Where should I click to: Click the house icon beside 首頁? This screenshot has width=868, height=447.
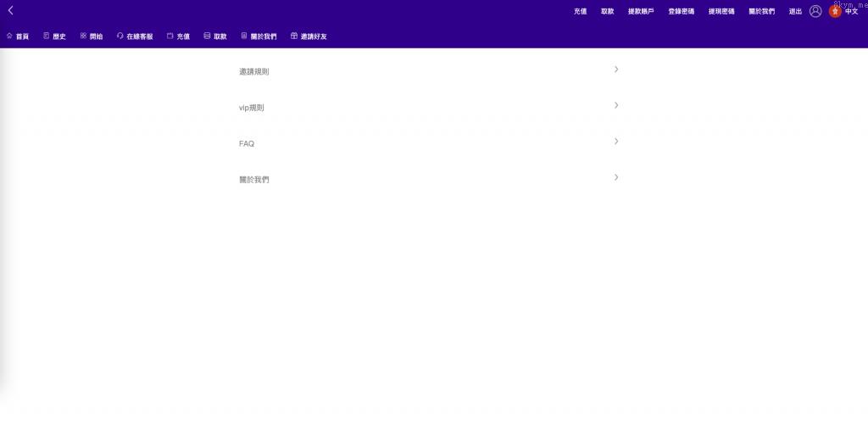9,36
